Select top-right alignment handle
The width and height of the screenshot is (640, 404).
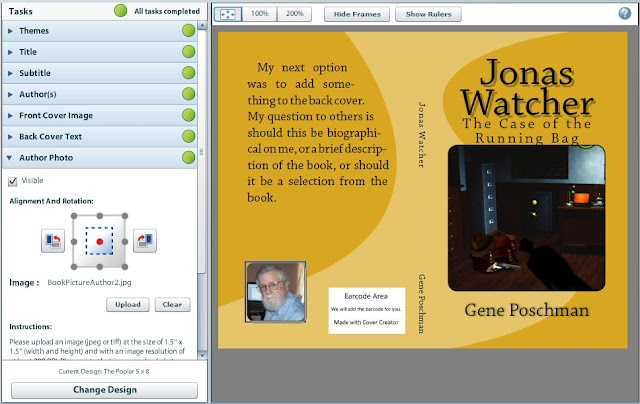pyautogui.click(x=125, y=216)
